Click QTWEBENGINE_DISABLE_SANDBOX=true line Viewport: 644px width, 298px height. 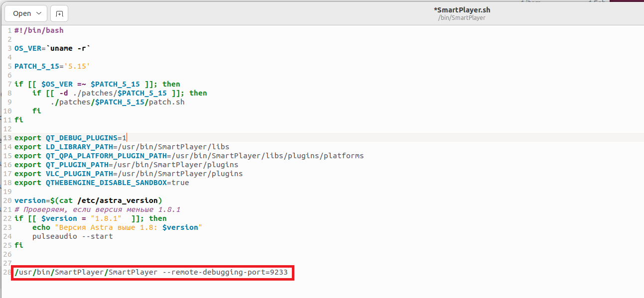click(x=102, y=183)
